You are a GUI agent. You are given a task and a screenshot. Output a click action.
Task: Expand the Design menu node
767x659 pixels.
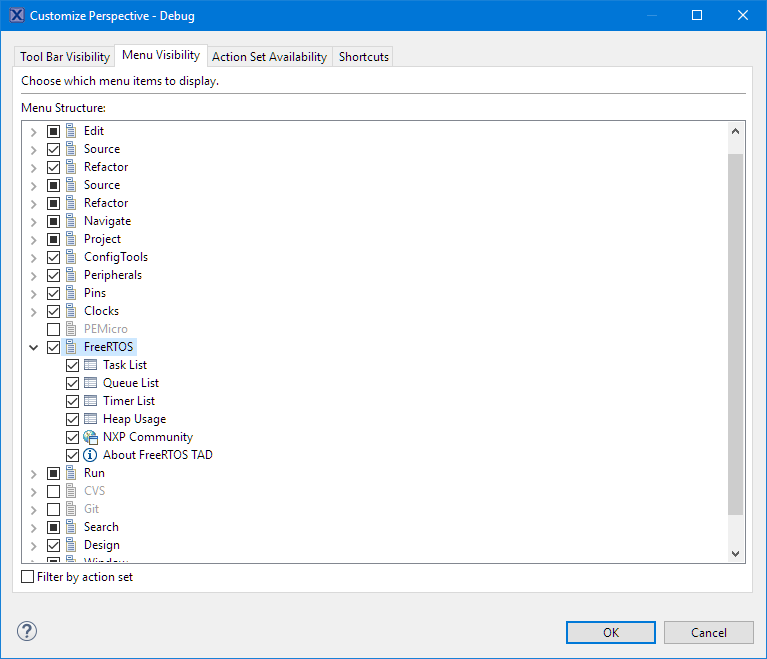point(33,546)
